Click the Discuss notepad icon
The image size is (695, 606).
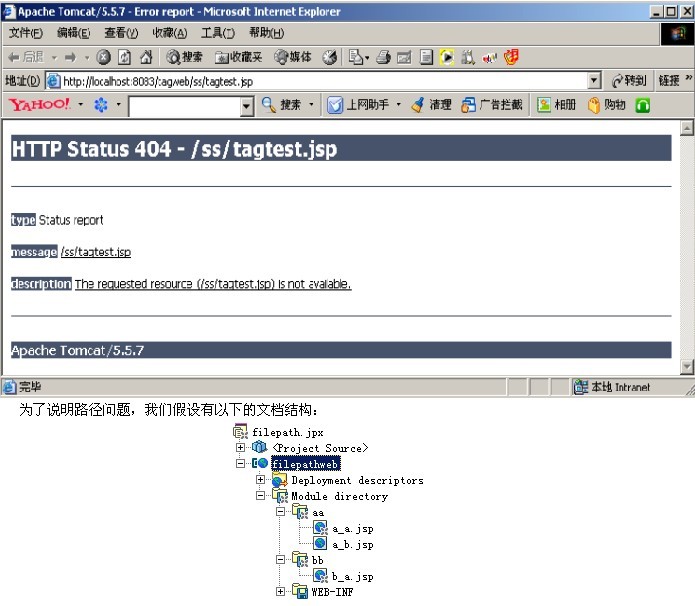click(x=426, y=57)
